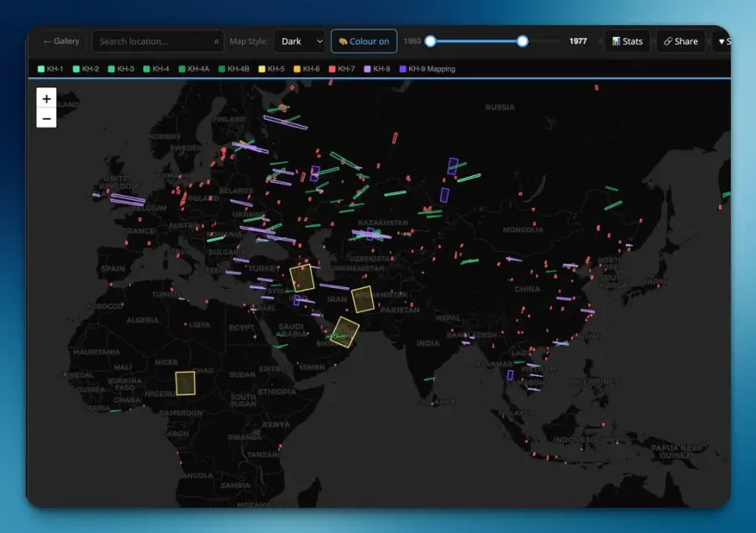Click the RUSSIA map label
This screenshot has width=756, height=533.
tap(500, 107)
